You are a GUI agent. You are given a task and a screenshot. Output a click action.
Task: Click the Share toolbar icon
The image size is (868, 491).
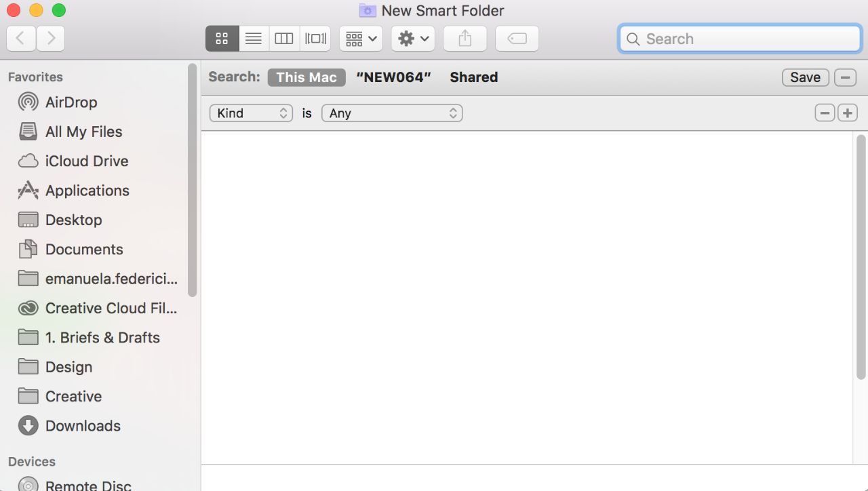465,39
